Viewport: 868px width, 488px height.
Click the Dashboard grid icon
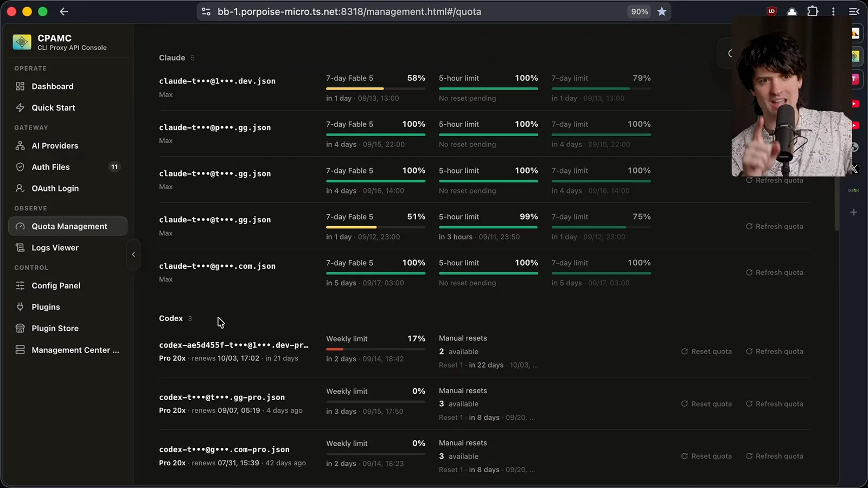pos(20,86)
